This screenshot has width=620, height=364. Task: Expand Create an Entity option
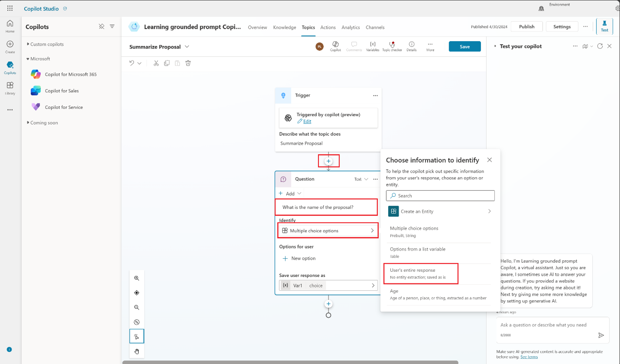pyautogui.click(x=440, y=211)
